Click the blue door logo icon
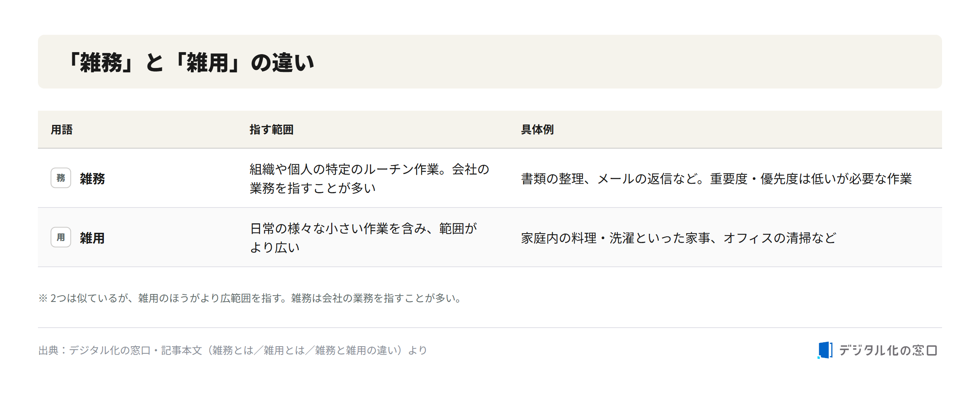 [x=825, y=350]
